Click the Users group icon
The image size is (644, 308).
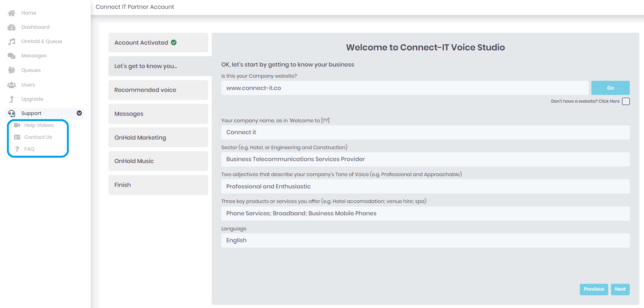click(12, 85)
